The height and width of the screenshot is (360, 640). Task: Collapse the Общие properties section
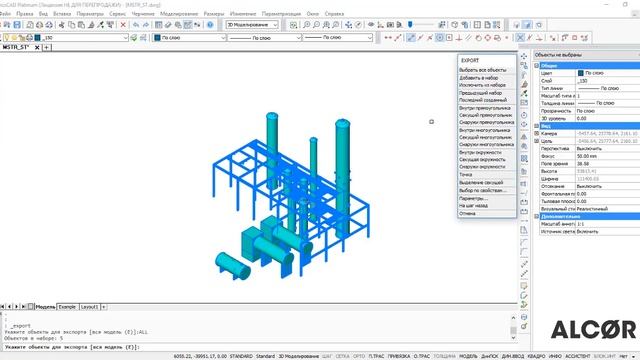click(x=536, y=65)
